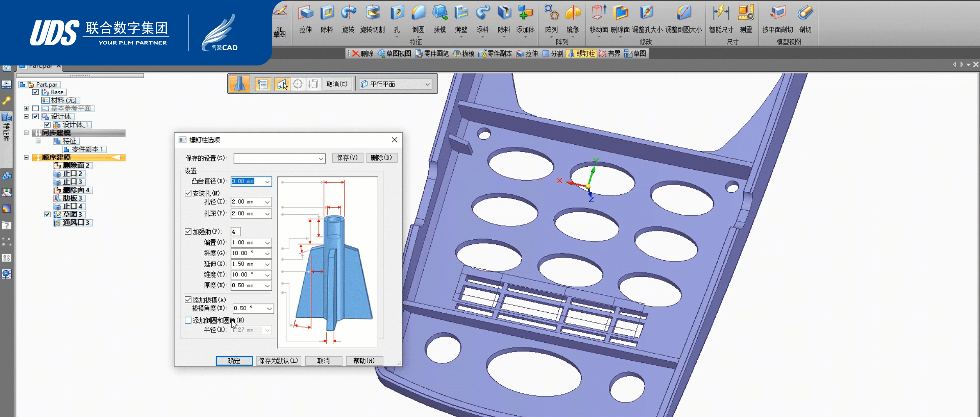The width and height of the screenshot is (980, 417).
Task: Click the 加强肋 count input field
Action: 236,231
